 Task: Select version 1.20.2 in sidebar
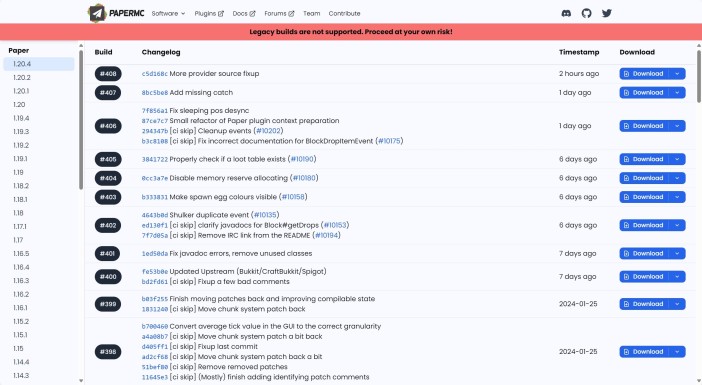pyautogui.click(x=39, y=77)
